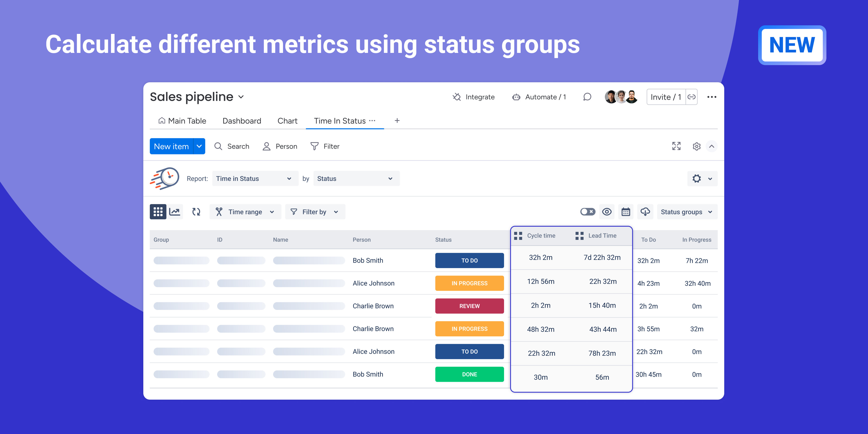Image resolution: width=868 pixels, height=434 pixels.
Task: Click the Integrate plug icon
Action: click(x=457, y=97)
